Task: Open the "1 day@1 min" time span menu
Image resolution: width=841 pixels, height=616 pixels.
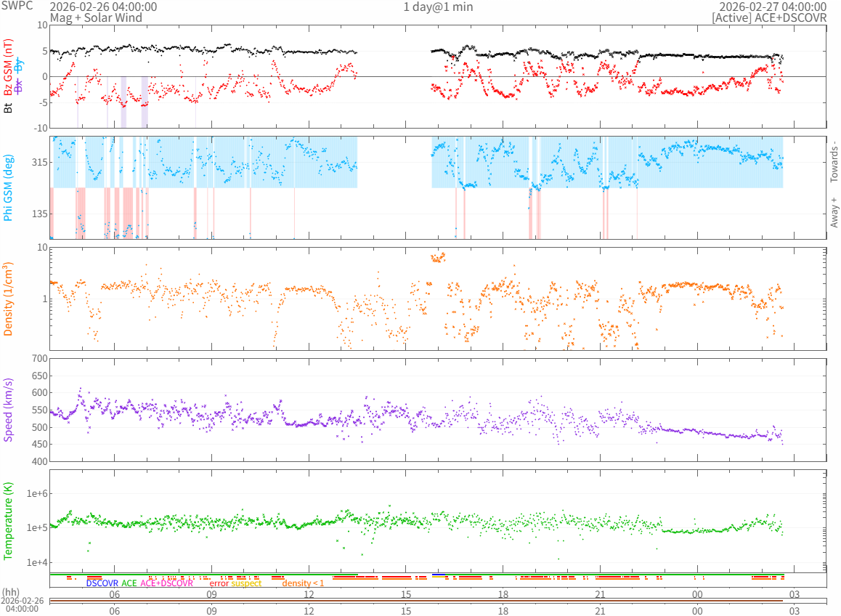Action: pyautogui.click(x=438, y=7)
